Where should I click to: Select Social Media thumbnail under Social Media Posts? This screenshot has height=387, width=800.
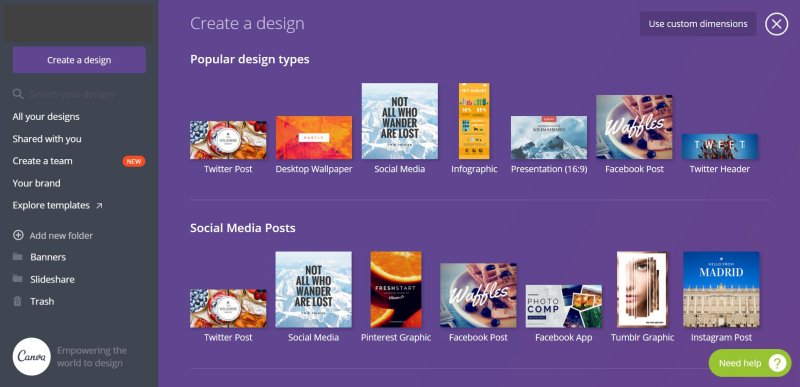(313, 289)
